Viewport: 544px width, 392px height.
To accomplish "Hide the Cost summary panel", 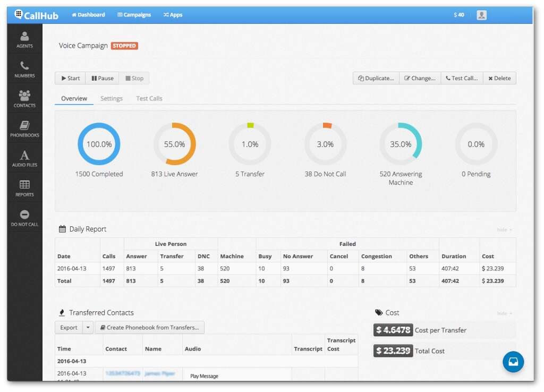I will tap(503, 313).
